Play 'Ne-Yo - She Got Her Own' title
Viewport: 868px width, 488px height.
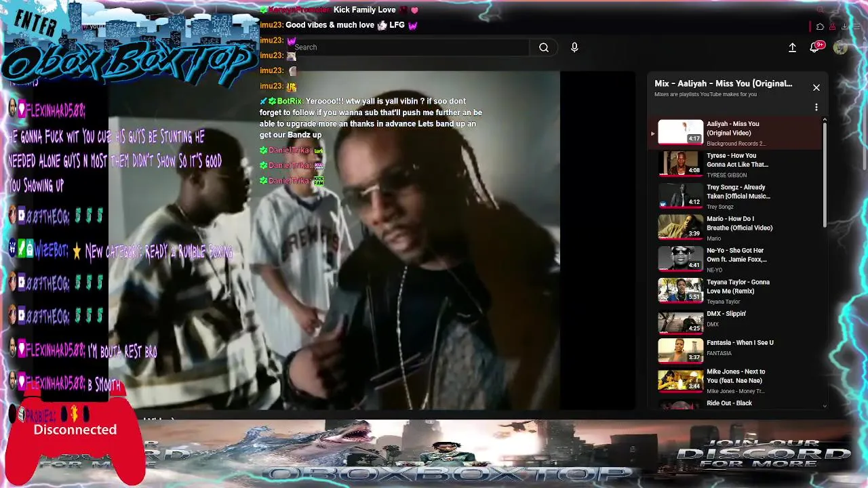[736, 255]
